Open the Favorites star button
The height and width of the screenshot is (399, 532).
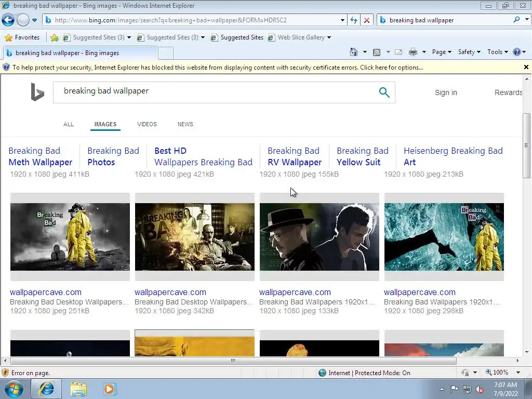pos(22,37)
